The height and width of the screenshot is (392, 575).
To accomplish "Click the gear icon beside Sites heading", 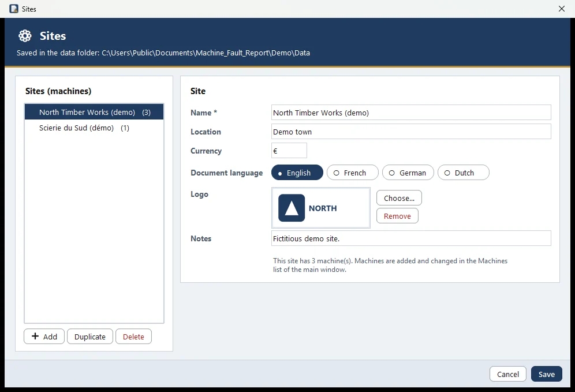I will click(25, 36).
